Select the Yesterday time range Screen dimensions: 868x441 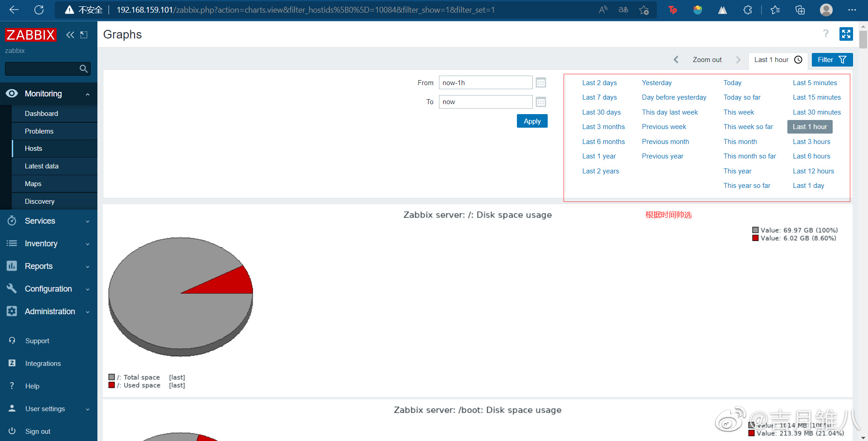(x=657, y=83)
